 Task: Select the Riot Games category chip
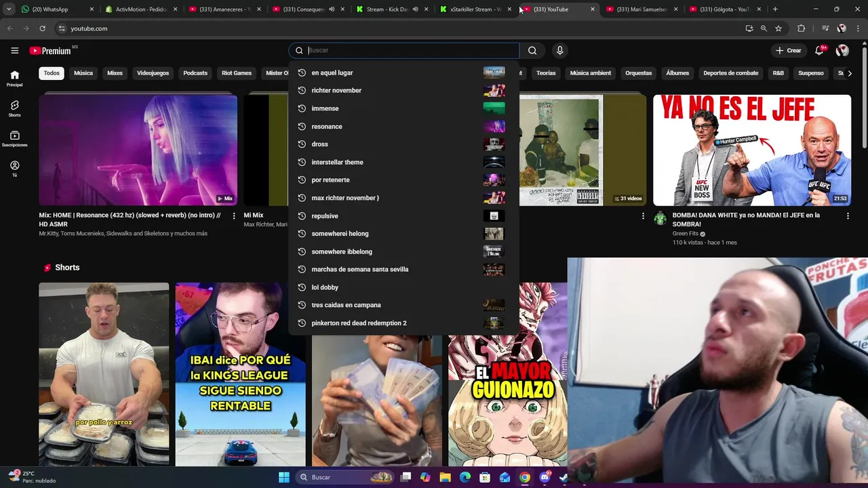pyautogui.click(x=237, y=73)
